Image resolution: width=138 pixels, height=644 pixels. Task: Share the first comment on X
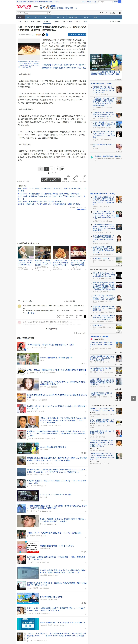85,317
